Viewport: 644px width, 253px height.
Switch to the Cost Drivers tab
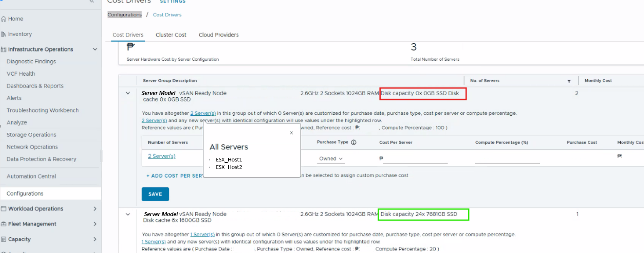tap(128, 35)
